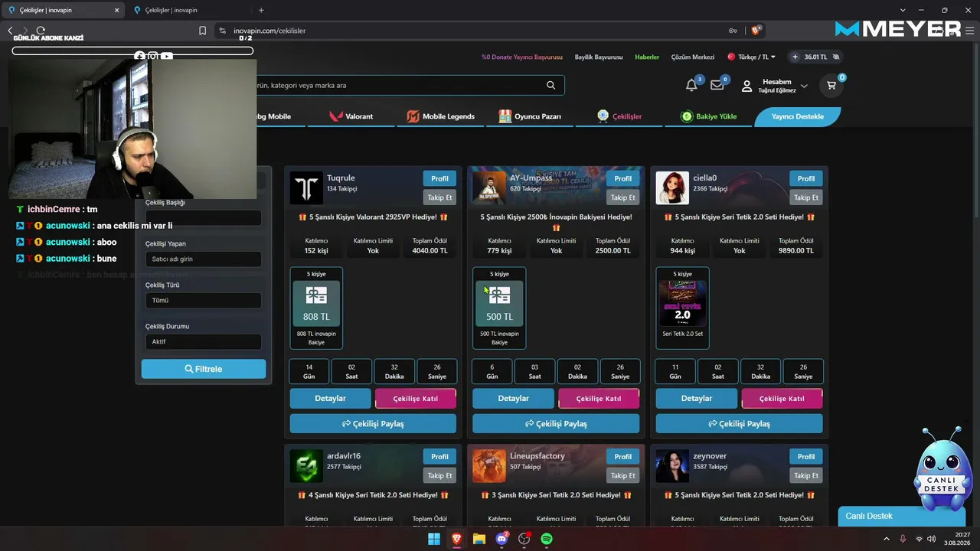
Task: Click the plus icon to add balance
Action: click(x=795, y=57)
